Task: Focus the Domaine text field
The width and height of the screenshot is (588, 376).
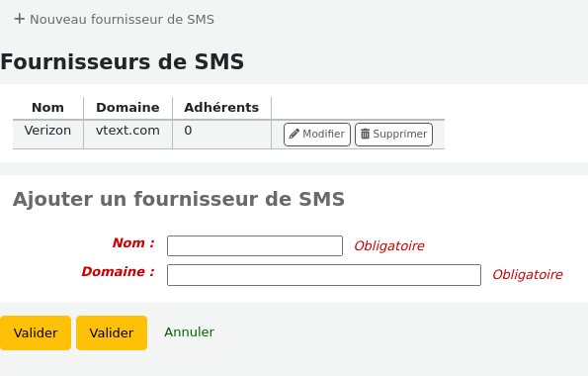Action: [x=324, y=275]
